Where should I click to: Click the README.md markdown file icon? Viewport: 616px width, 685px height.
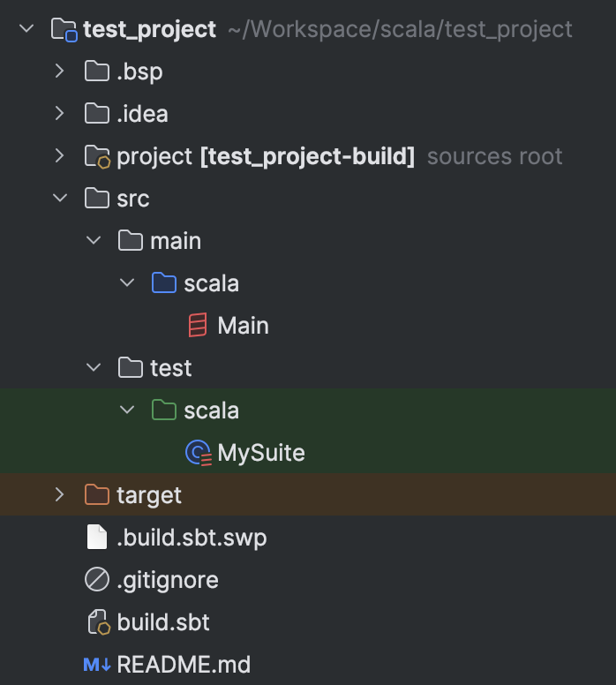pyautogui.click(x=96, y=665)
